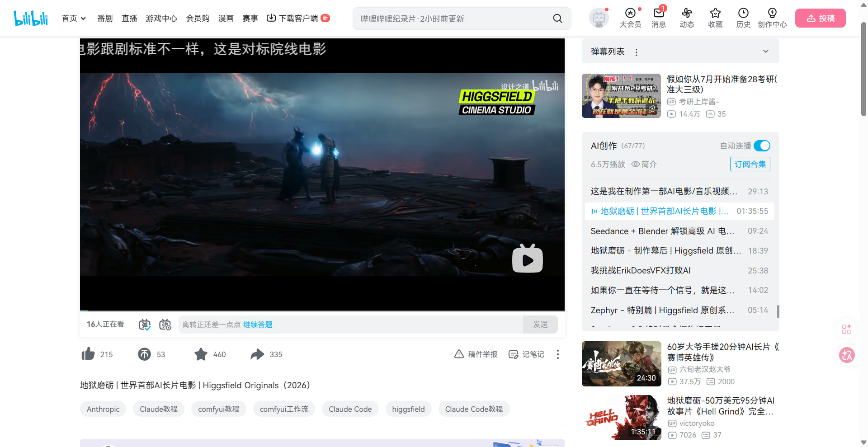This screenshot has width=868, height=447.
Task: Play playlist item 这是我在制作第一部AI电影
Action: click(x=679, y=191)
